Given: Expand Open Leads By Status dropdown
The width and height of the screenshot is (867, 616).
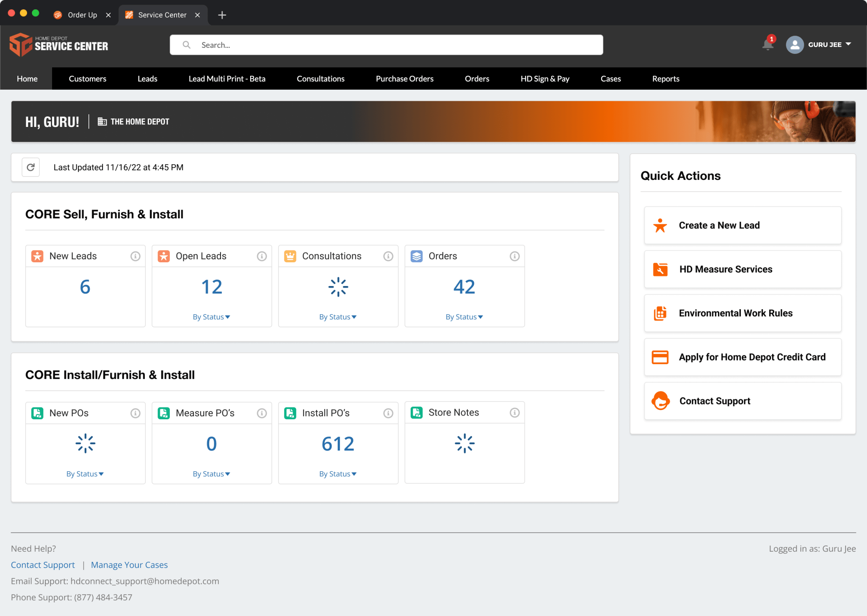Looking at the screenshot, I should coord(211,317).
